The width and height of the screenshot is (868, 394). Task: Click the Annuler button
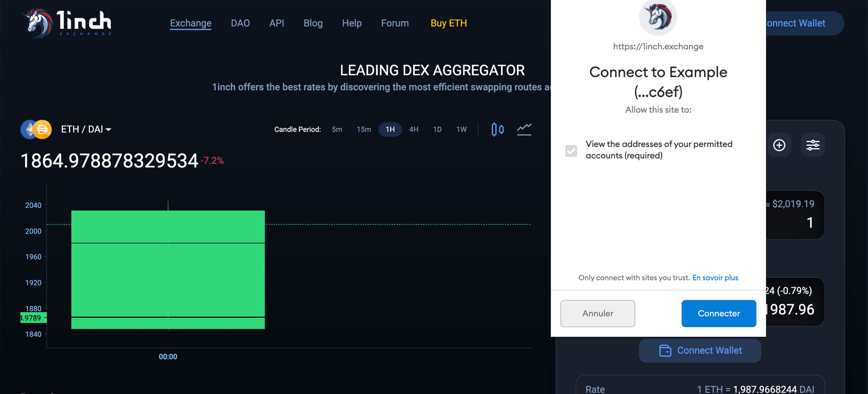click(x=598, y=313)
